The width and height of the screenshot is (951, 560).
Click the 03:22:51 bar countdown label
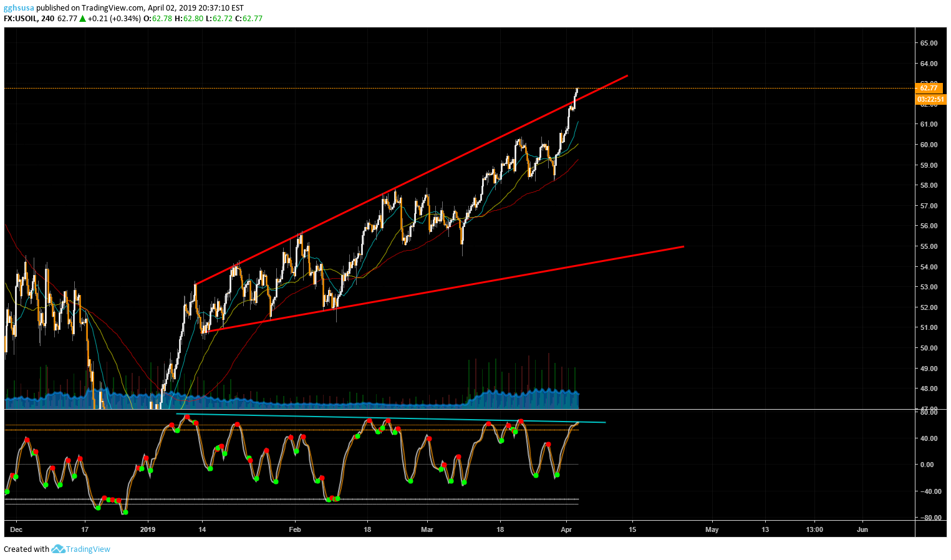(x=930, y=99)
